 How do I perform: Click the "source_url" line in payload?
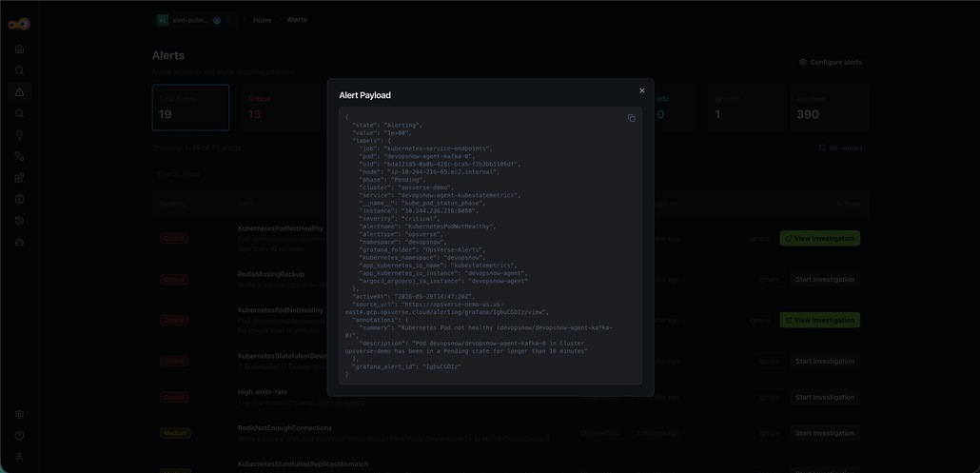tap(447, 308)
